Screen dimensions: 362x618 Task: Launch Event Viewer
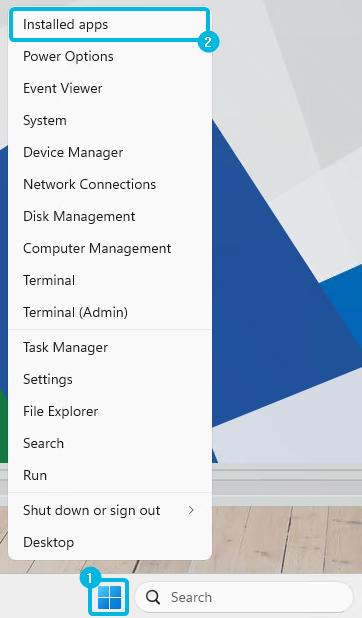coord(109,88)
